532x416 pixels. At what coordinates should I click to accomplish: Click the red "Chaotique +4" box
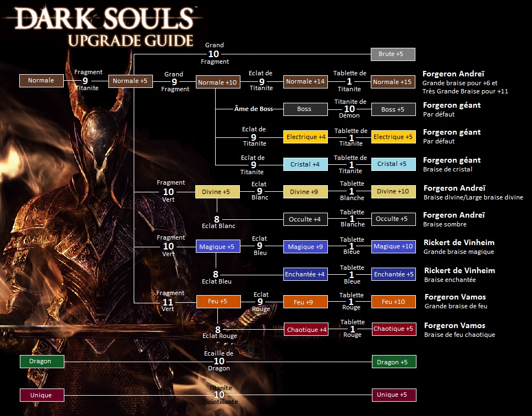click(306, 329)
